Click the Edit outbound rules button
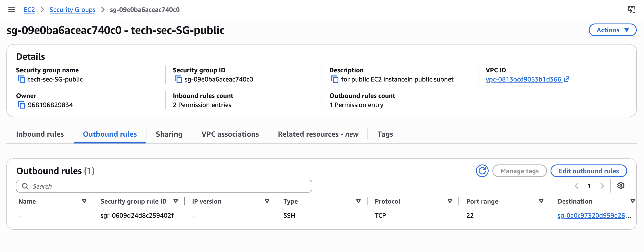This screenshot has height=252, width=644. 589,171
